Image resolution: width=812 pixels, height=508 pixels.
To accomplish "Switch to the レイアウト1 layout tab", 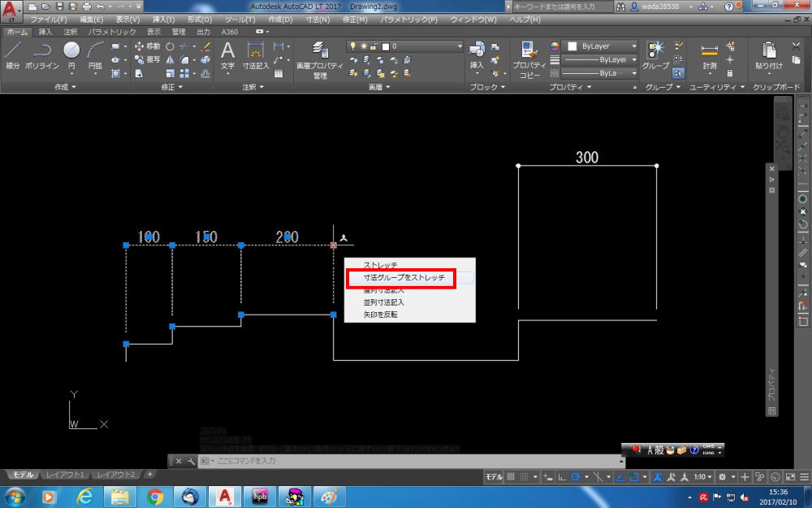I will (65, 475).
